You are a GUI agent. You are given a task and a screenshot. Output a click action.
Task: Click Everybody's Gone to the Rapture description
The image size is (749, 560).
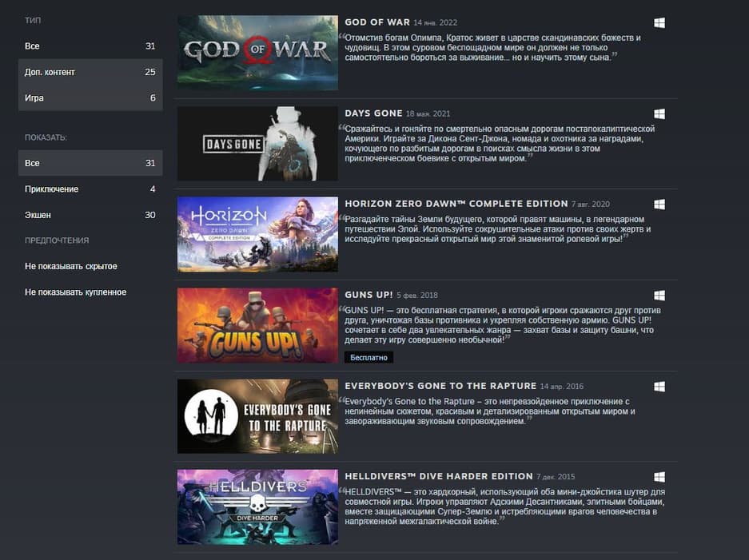pyautogui.click(x=490, y=411)
